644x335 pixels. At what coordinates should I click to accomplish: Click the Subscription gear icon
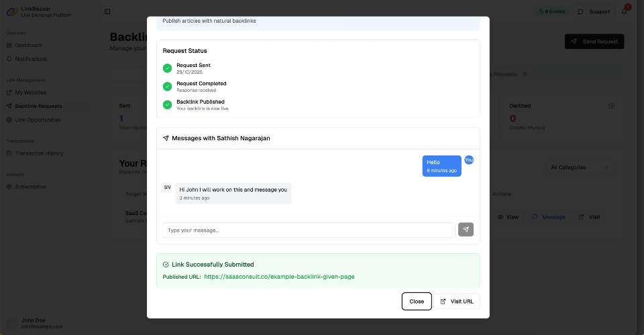pos(9,187)
